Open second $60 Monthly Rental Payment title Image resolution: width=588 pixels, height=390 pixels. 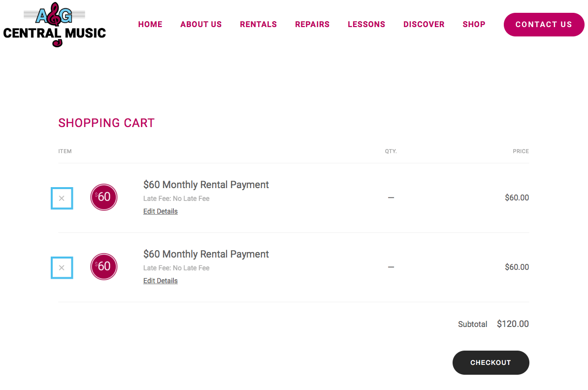(x=206, y=254)
